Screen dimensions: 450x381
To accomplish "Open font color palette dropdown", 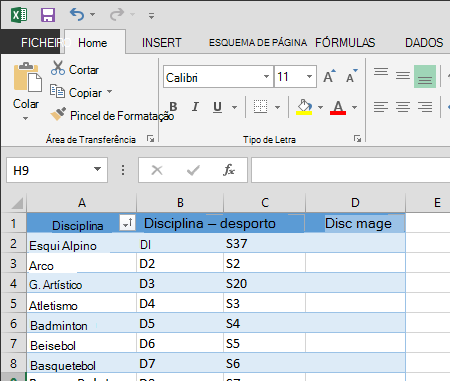I will tap(355, 107).
